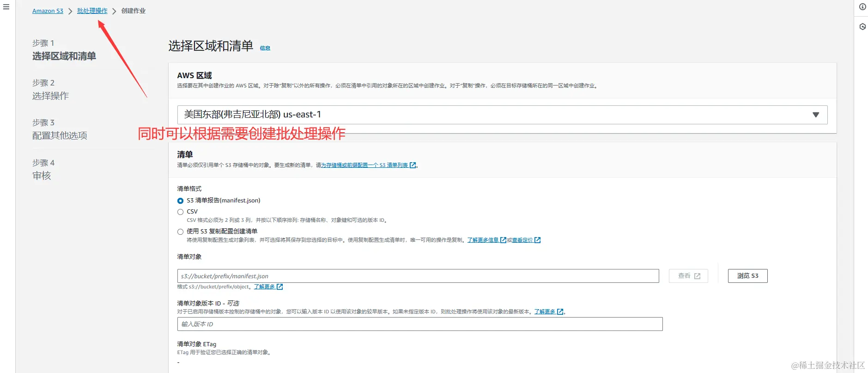Select 使用 S3 复制配置创建清单 radio

[180, 232]
